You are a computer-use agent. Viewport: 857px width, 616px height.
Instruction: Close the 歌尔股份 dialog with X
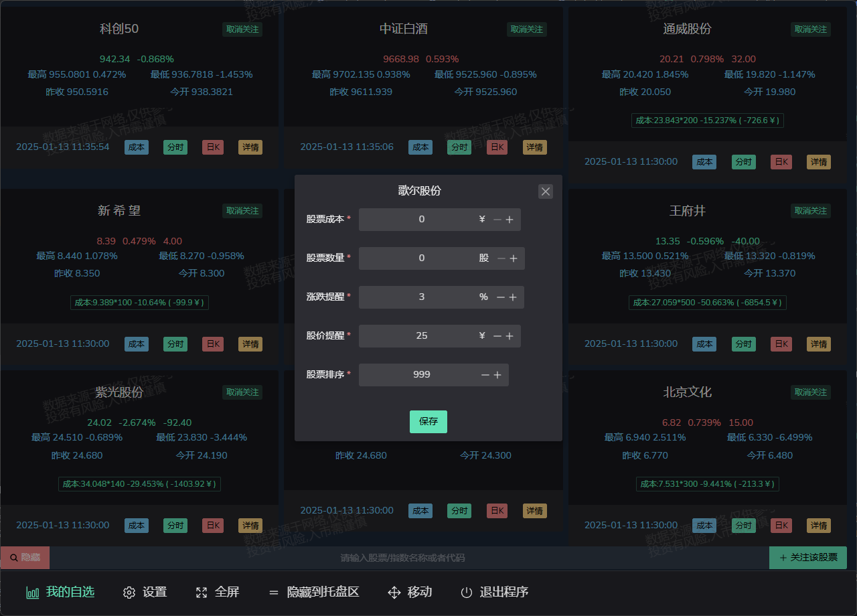coord(545,191)
